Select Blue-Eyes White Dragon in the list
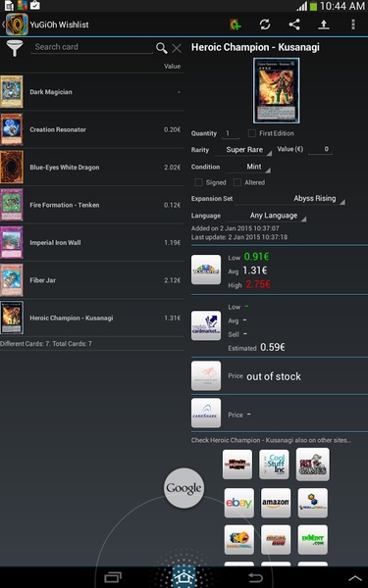The height and width of the screenshot is (588, 368). (92, 168)
